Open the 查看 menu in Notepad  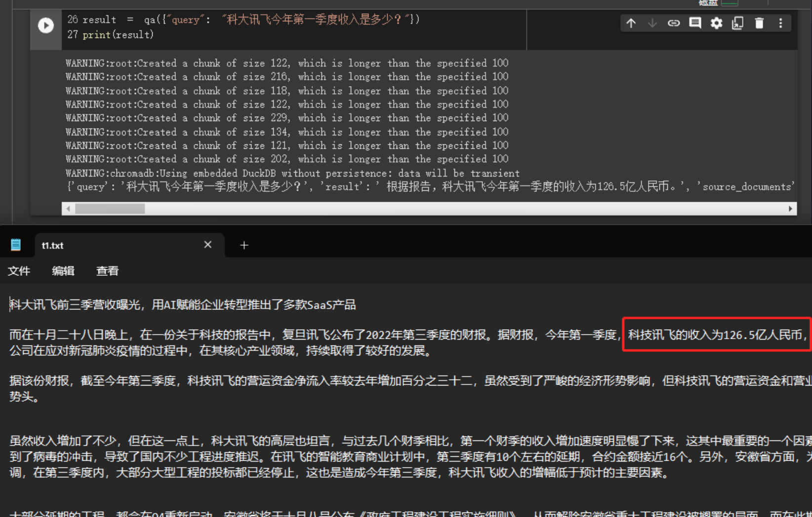pyautogui.click(x=107, y=271)
